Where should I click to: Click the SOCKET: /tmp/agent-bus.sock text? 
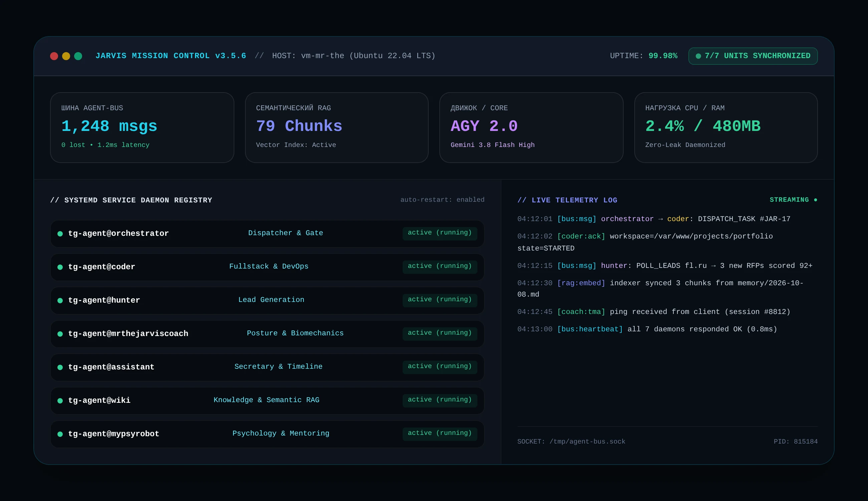(571, 442)
